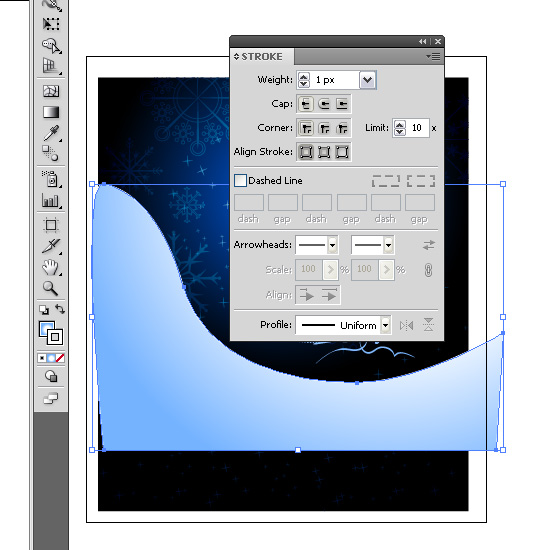
Task: Place arrow tip at path end
Action: [329, 295]
